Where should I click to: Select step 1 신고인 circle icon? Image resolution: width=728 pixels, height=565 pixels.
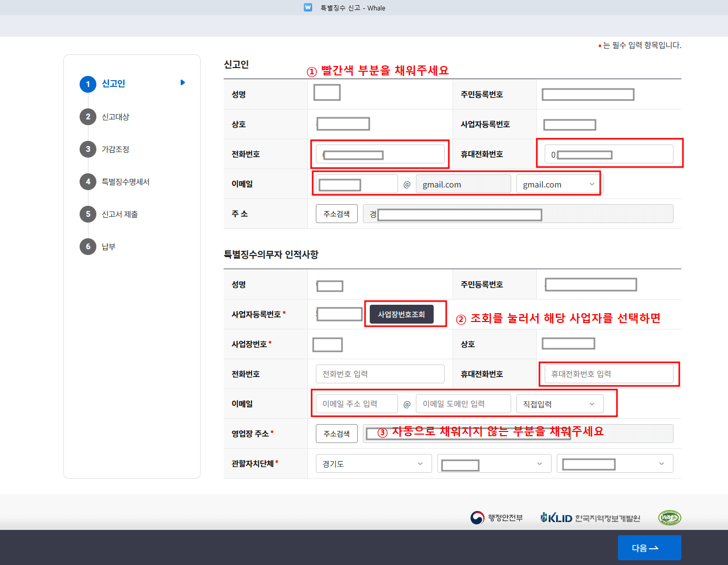pos(88,84)
